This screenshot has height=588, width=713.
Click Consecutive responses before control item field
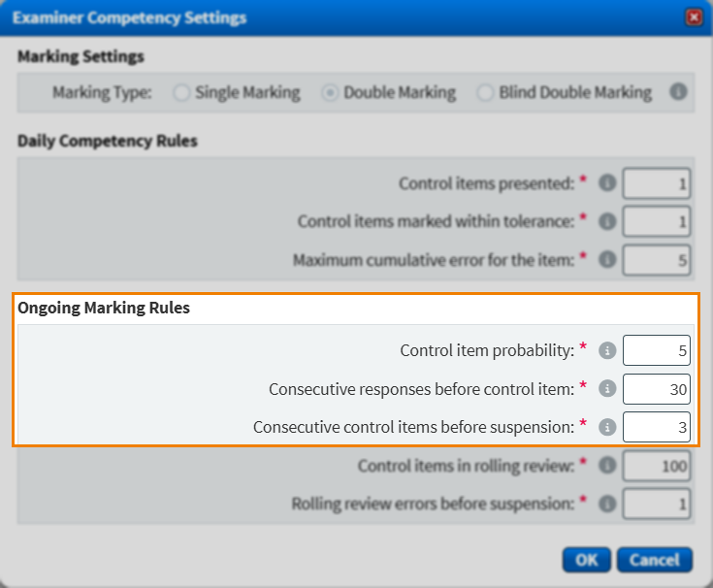[657, 389]
